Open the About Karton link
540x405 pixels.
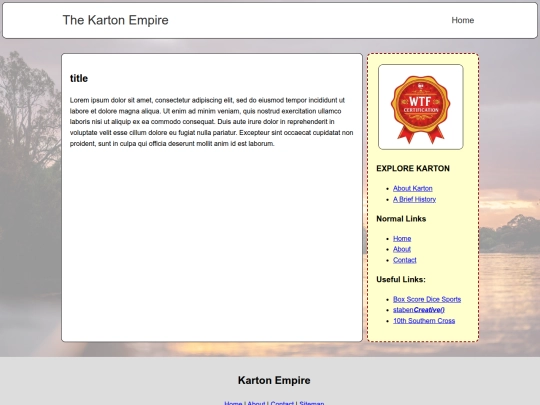click(413, 188)
